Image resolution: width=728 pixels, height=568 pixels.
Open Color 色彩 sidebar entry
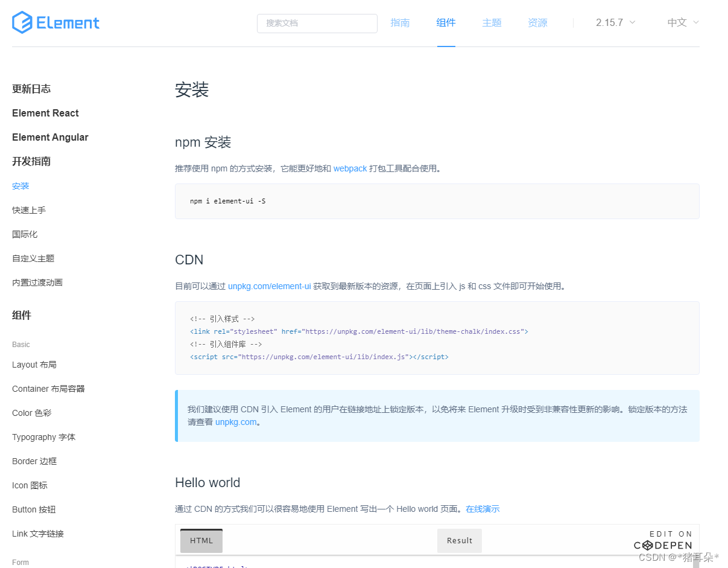[32, 413]
